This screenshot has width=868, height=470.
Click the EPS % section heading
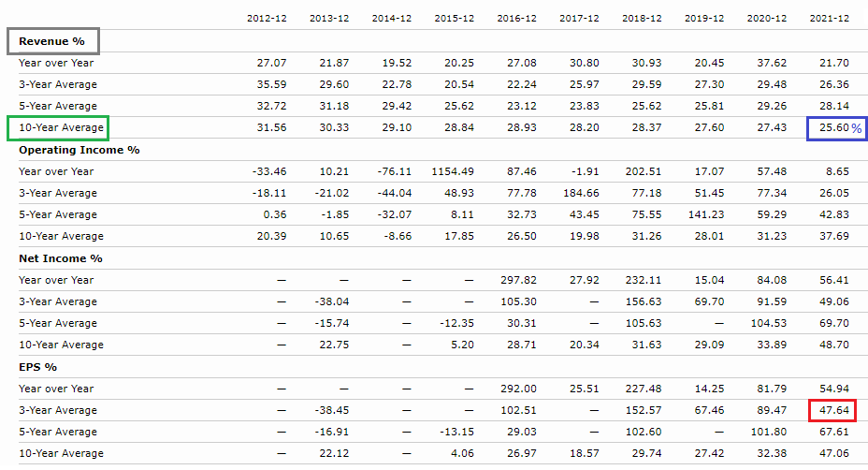(x=37, y=367)
